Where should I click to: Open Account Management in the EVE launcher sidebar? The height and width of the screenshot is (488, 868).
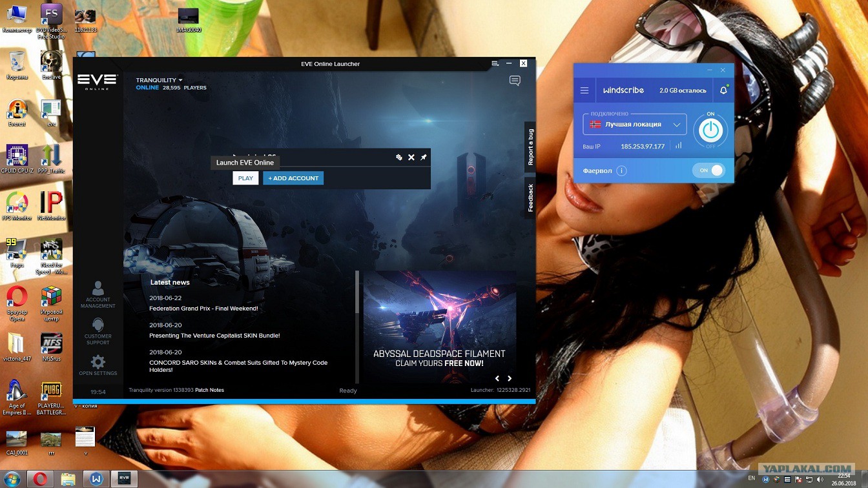coord(98,295)
